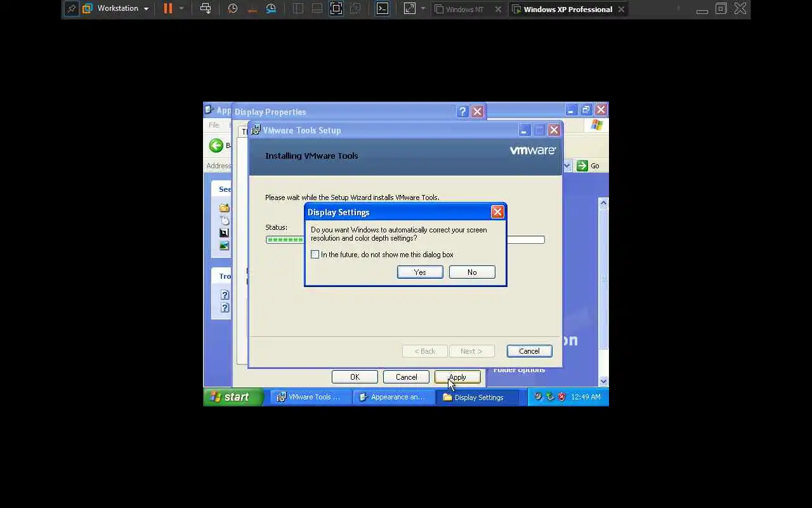The height and width of the screenshot is (508, 812).
Task: Click the Go button in address bar
Action: 588,166
